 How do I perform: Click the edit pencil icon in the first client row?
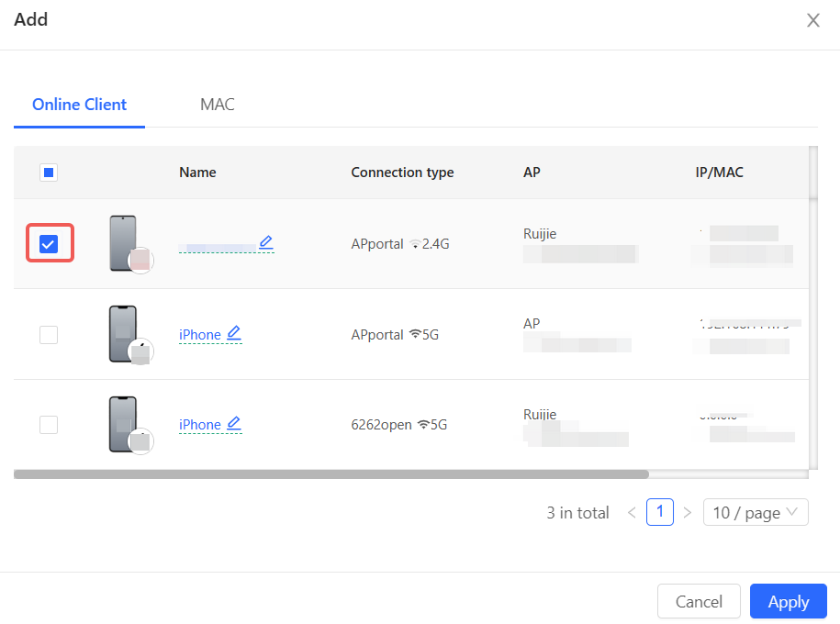click(266, 242)
